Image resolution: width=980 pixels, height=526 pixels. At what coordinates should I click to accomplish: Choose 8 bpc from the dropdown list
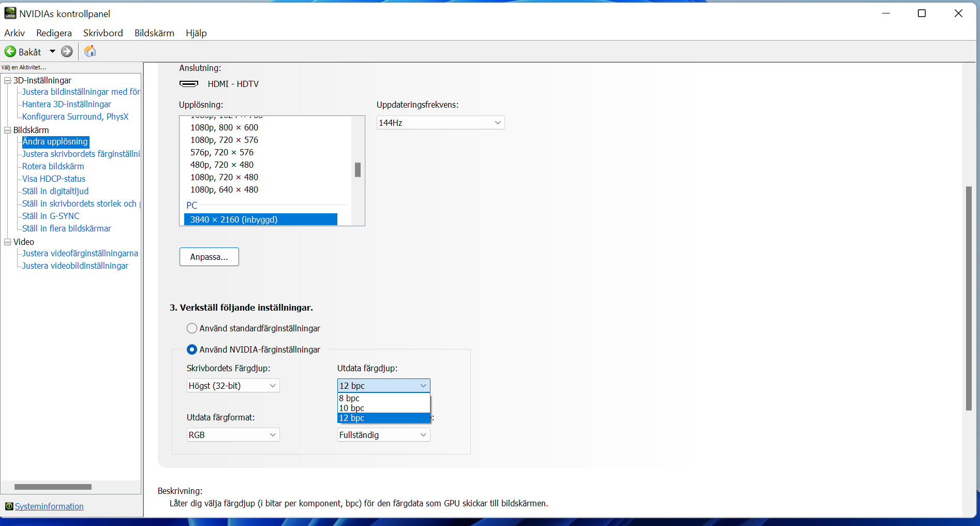coord(383,398)
